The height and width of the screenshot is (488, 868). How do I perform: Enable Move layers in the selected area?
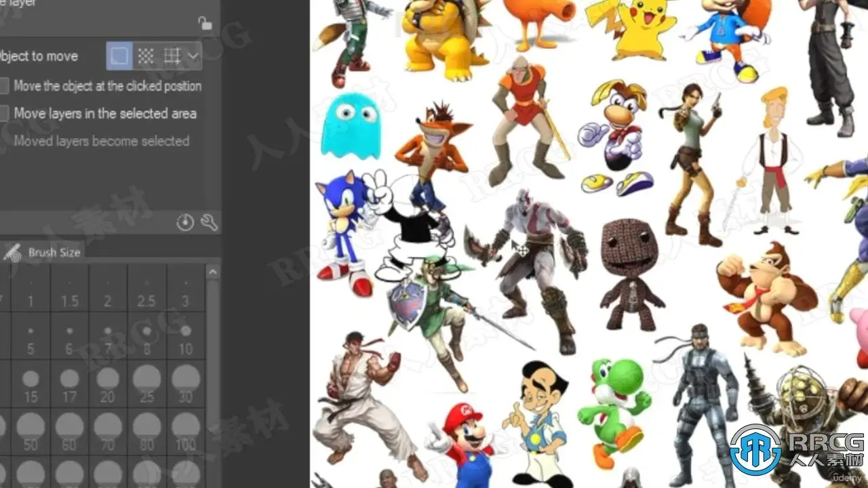pos(3,114)
